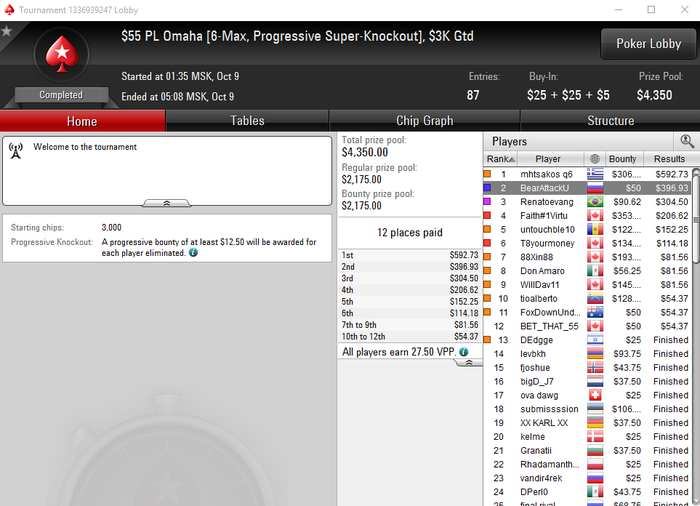Sort players by Rank column
Image resolution: width=700 pixels, height=506 pixels.
(x=500, y=159)
